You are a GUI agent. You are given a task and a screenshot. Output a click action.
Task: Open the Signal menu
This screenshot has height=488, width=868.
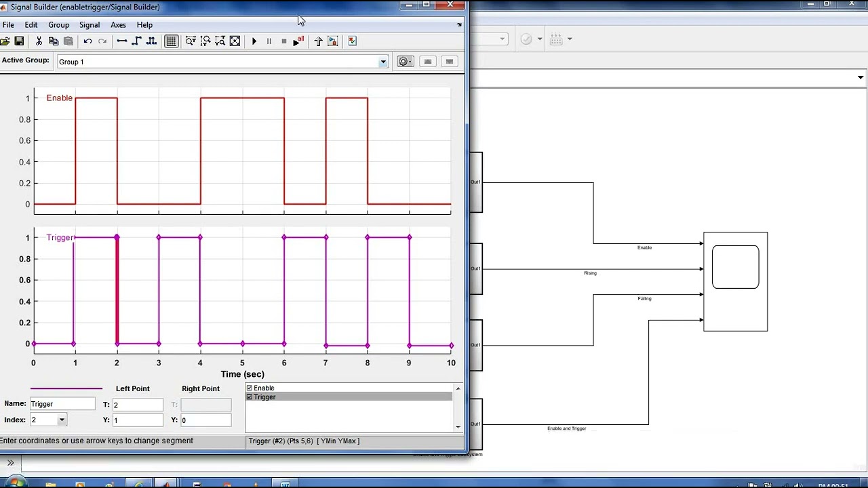90,25
